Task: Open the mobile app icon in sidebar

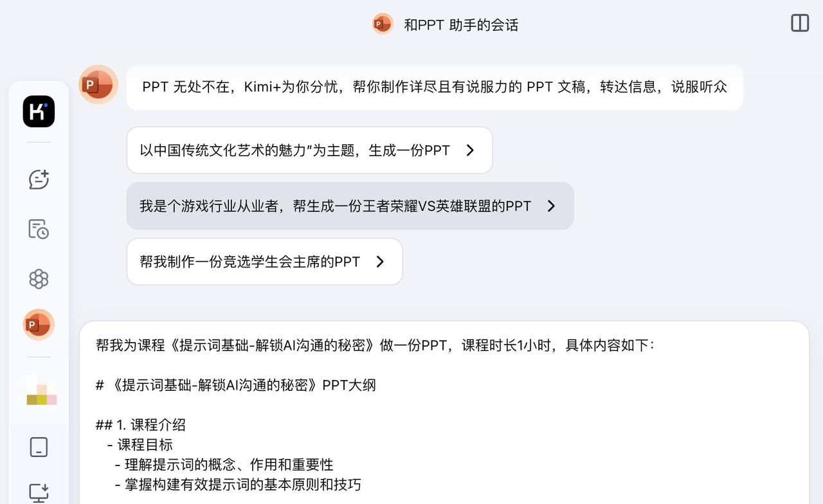Action: pyautogui.click(x=39, y=447)
